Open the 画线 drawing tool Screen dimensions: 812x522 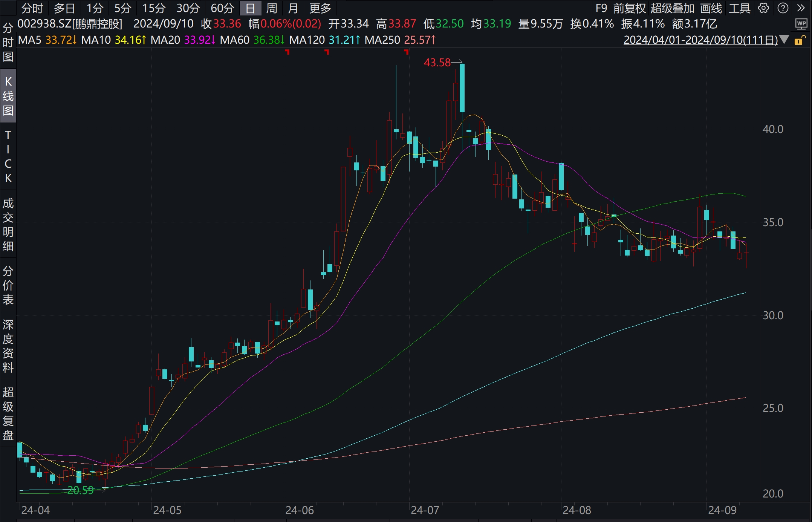711,8
